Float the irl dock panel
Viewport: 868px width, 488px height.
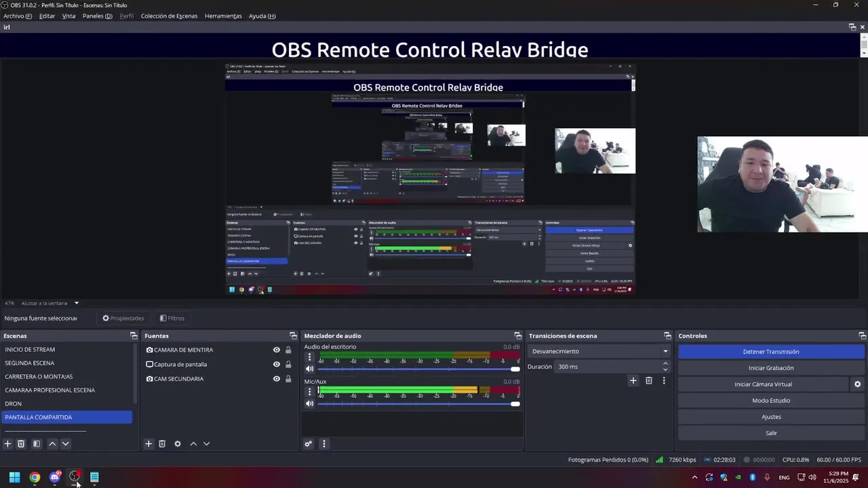[852, 27]
